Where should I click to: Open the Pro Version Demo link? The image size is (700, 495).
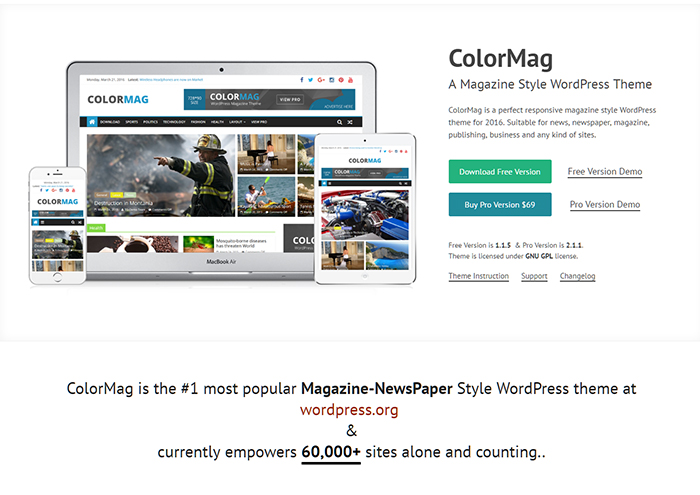coord(604,205)
